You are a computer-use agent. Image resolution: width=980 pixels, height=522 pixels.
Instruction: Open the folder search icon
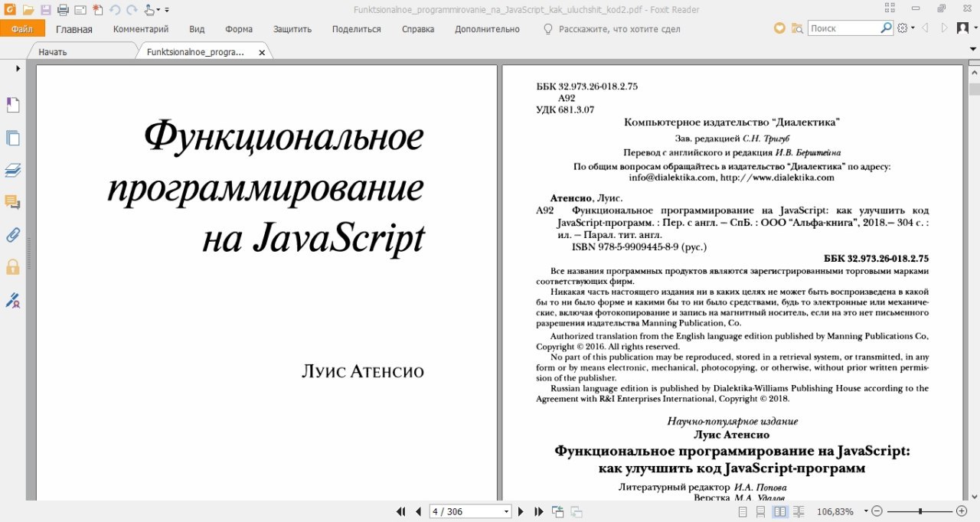pyautogui.click(x=797, y=28)
